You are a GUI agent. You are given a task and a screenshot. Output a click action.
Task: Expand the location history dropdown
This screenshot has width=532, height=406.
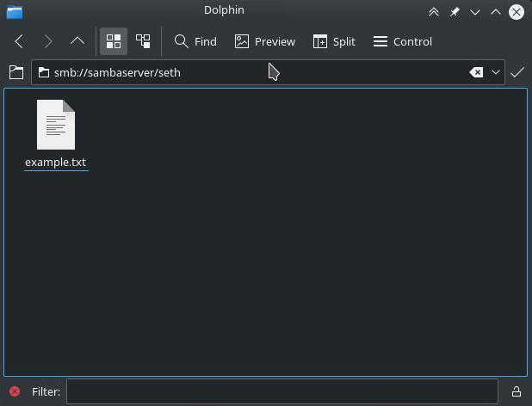pos(496,72)
